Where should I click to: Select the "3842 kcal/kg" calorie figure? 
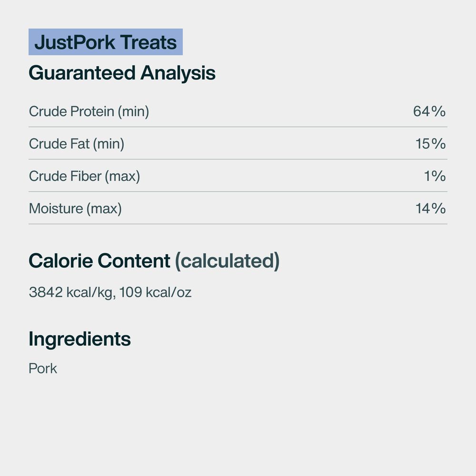pos(71,292)
